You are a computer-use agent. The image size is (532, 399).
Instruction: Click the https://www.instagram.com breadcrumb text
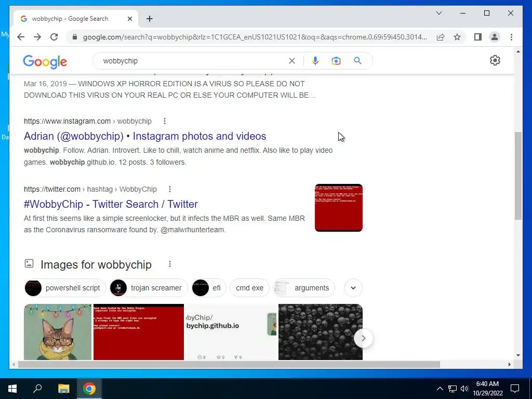[x=67, y=121]
